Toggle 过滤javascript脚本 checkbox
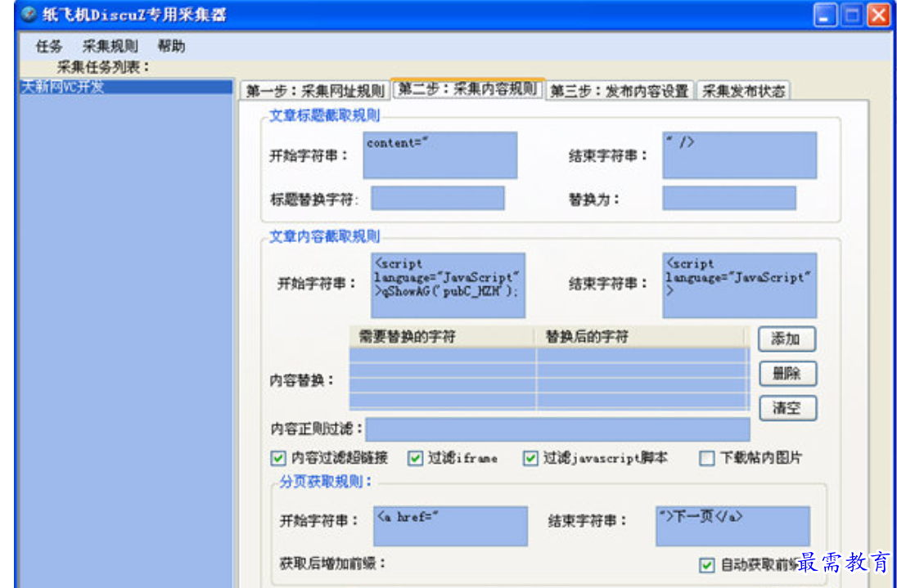Image resolution: width=897 pixels, height=588 pixels. (x=530, y=458)
